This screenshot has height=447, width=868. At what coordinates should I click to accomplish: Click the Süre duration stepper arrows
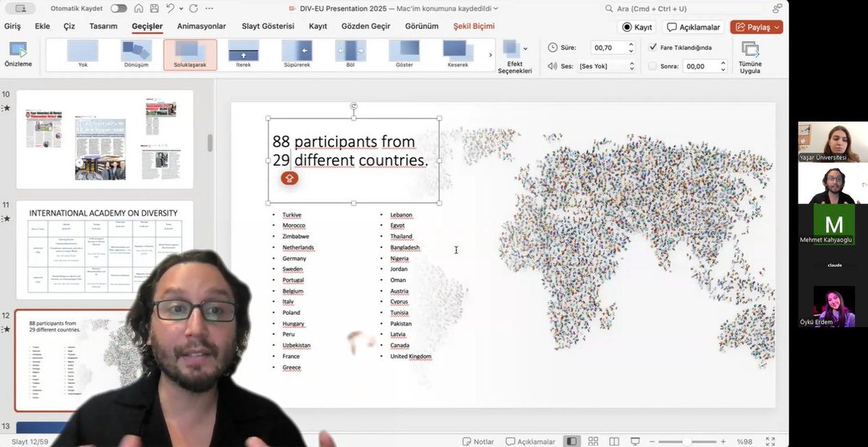pyautogui.click(x=631, y=48)
